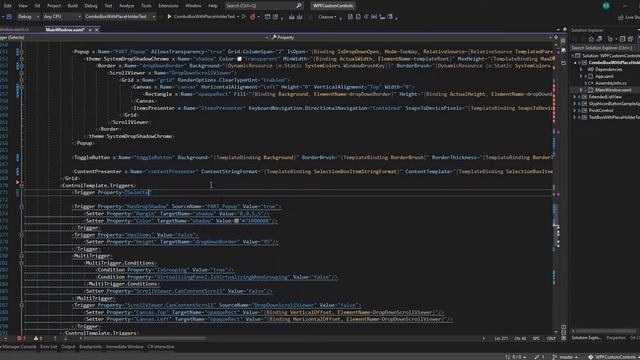Open the Debug menu

91,6
